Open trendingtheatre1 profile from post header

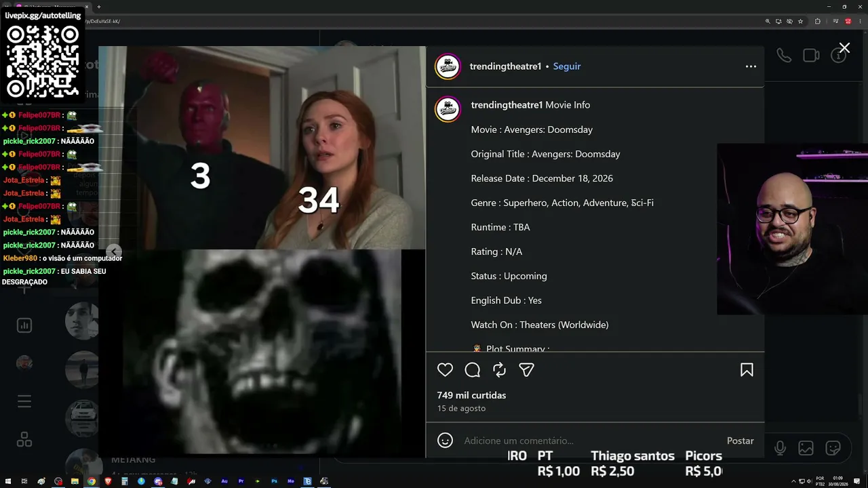coord(506,66)
